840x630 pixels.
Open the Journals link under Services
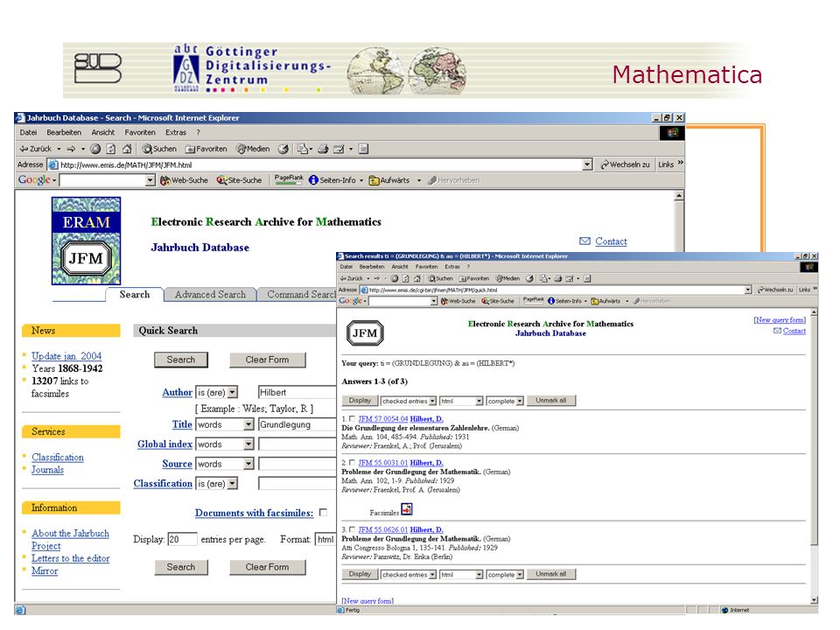click(47, 470)
